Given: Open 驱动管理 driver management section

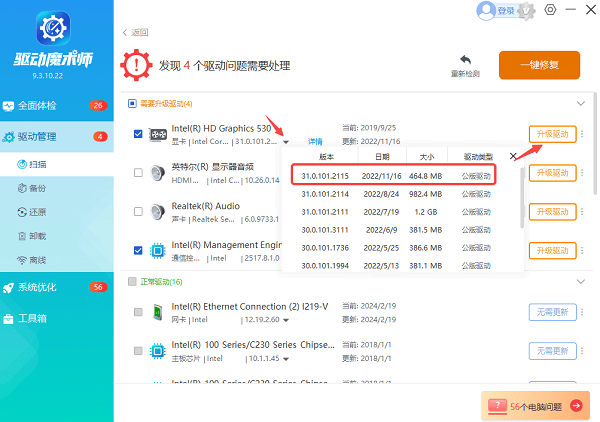Looking at the screenshot, I should pos(57,137).
